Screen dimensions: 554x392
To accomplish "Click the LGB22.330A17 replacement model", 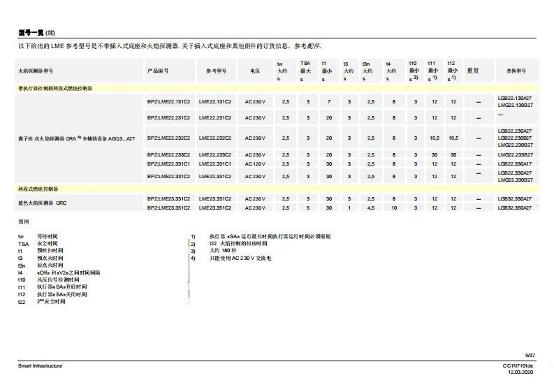I will 515,164.
